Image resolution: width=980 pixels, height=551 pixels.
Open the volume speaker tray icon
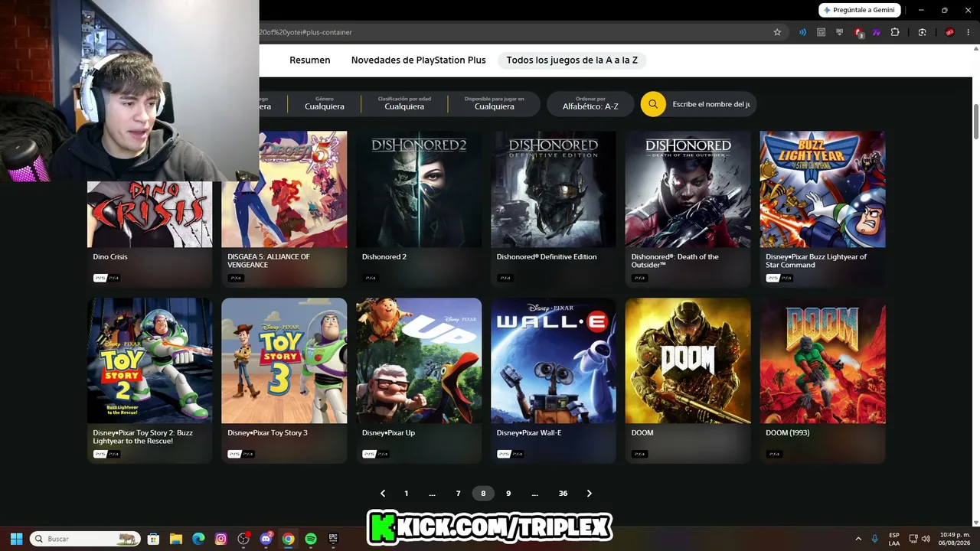[926, 539]
